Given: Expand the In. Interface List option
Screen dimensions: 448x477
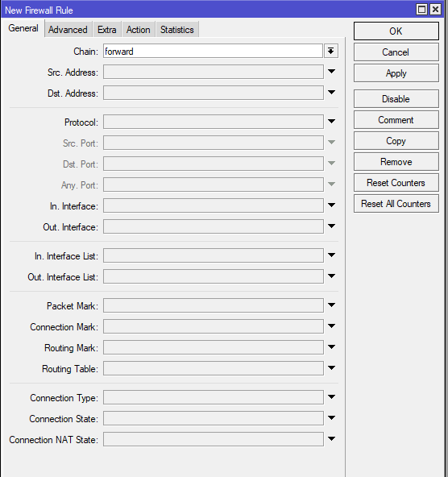Looking at the screenshot, I should (331, 255).
